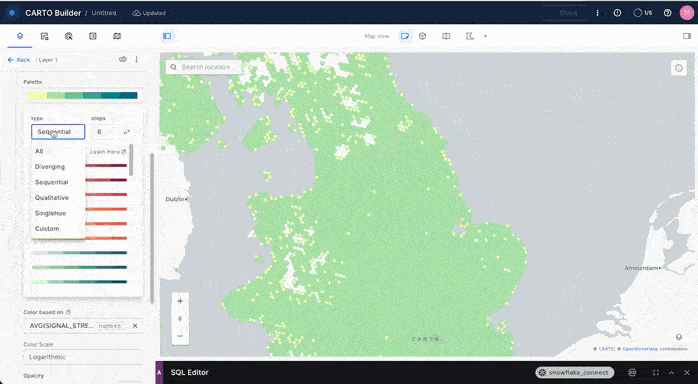Choose Qualitative in type list
698x384 pixels.
(52, 198)
